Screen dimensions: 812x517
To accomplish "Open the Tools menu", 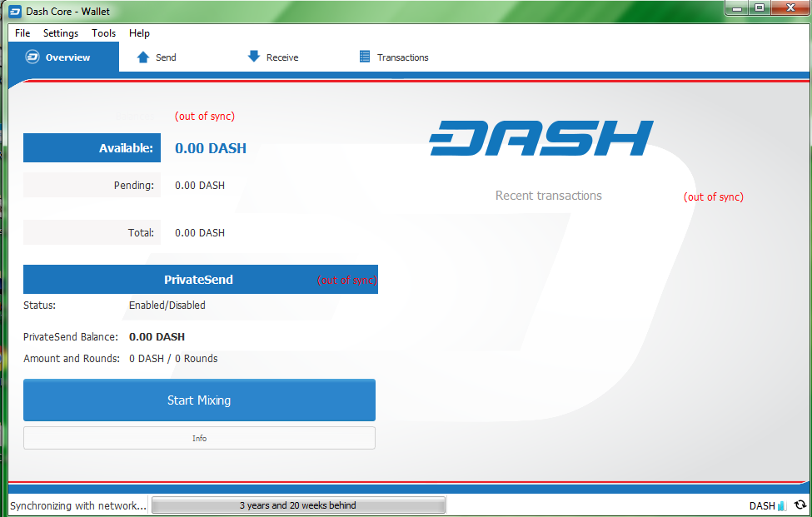I will (103, 33).
